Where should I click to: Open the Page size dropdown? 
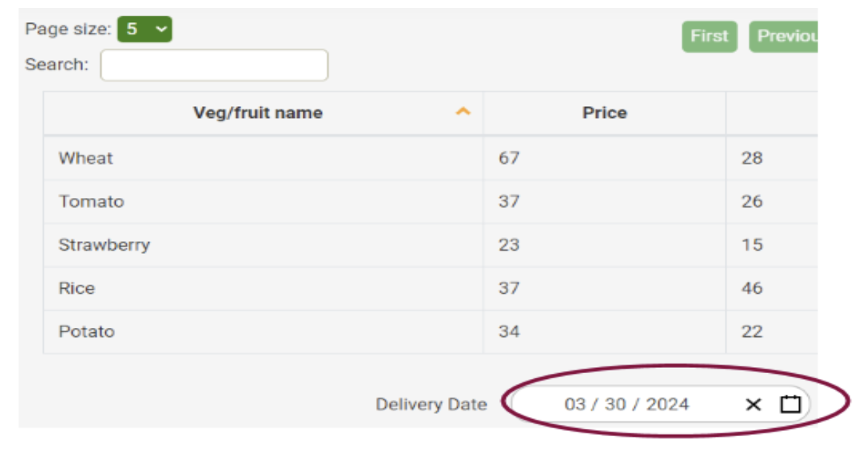pos(145,30)
